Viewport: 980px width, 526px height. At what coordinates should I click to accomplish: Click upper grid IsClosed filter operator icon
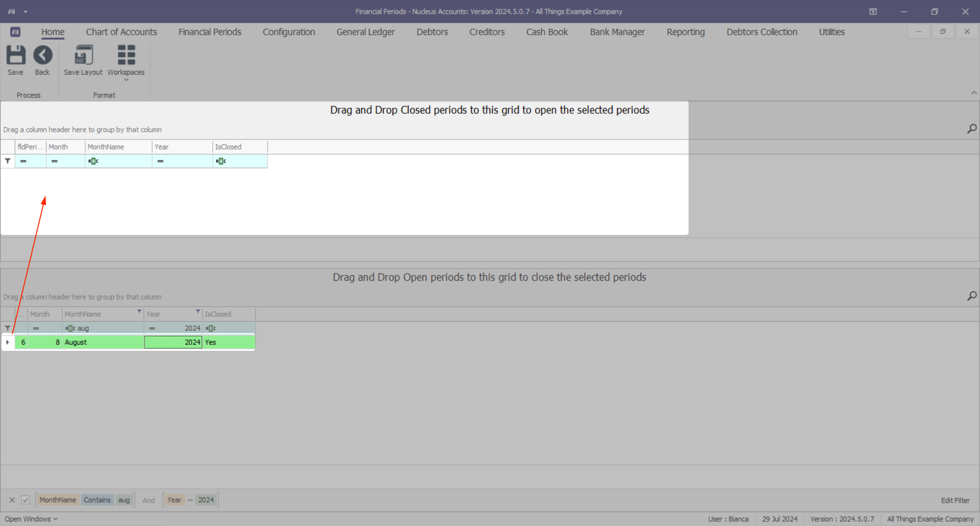(x=220, y=161)
